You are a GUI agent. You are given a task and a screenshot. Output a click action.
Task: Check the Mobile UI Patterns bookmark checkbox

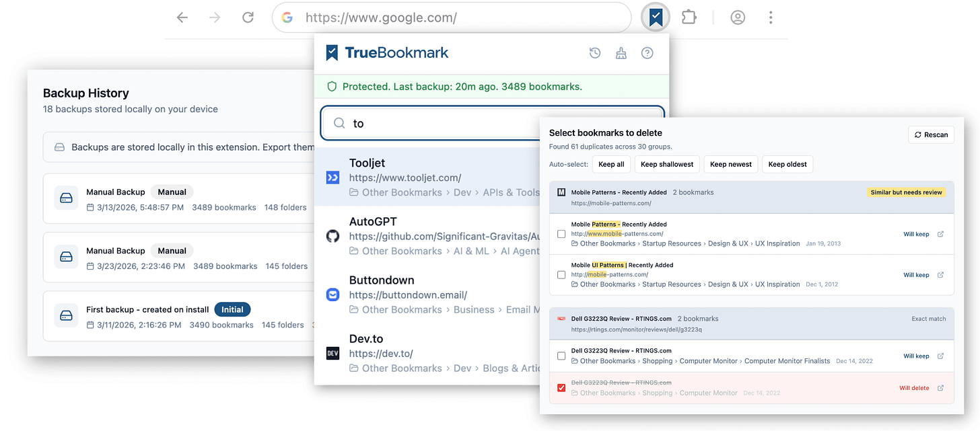tap(561, 274)
